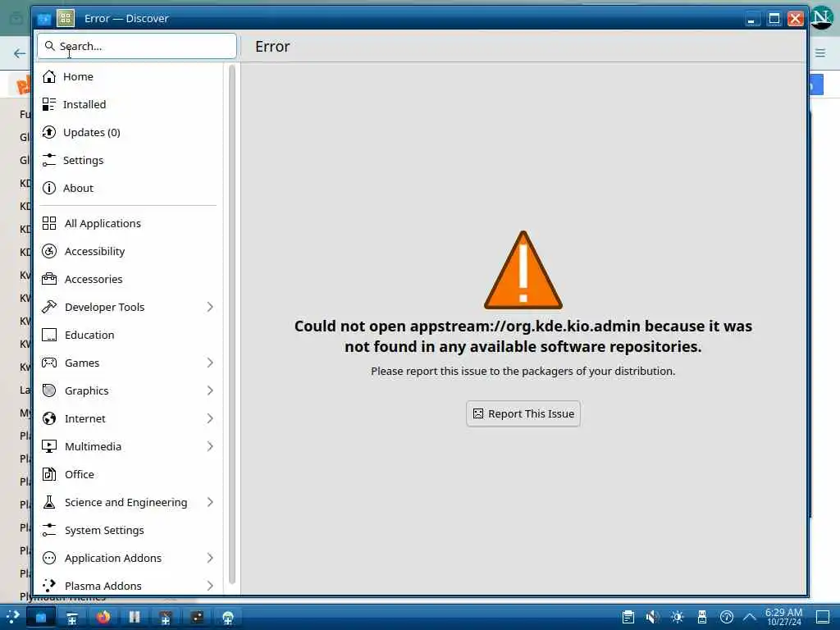Expand the Graphics category chevron
The height and width of the screenshot is (630, 840).
click(210, 390)
